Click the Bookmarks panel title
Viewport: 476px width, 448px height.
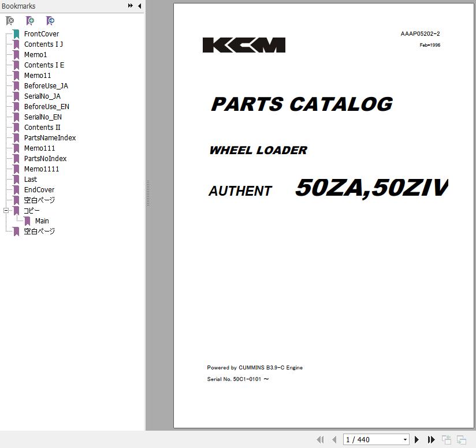(18, 6)
